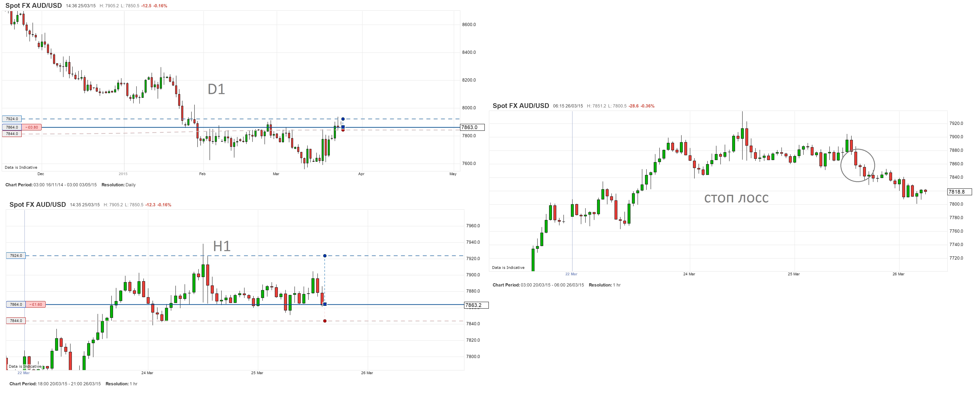This screenshot has width=980, height=398.
Task: Click the 7940.0 price axis label
Action: click(x=473, y=242)
